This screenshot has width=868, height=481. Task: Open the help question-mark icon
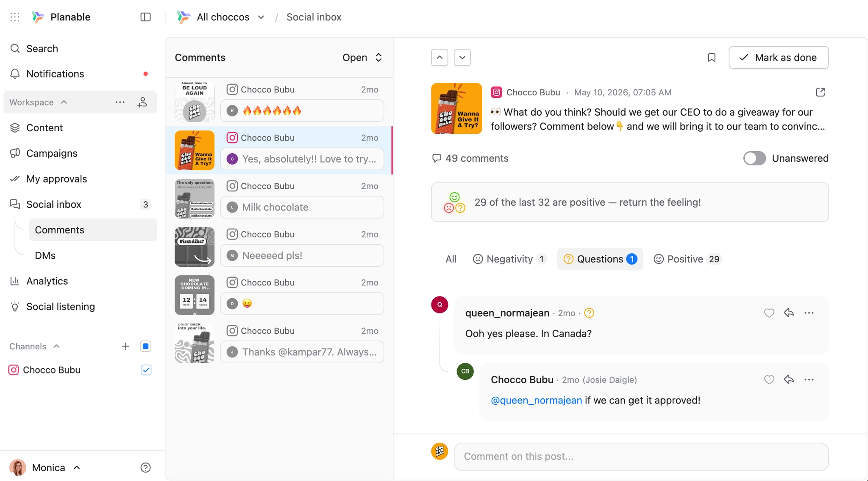coord(145,467)
